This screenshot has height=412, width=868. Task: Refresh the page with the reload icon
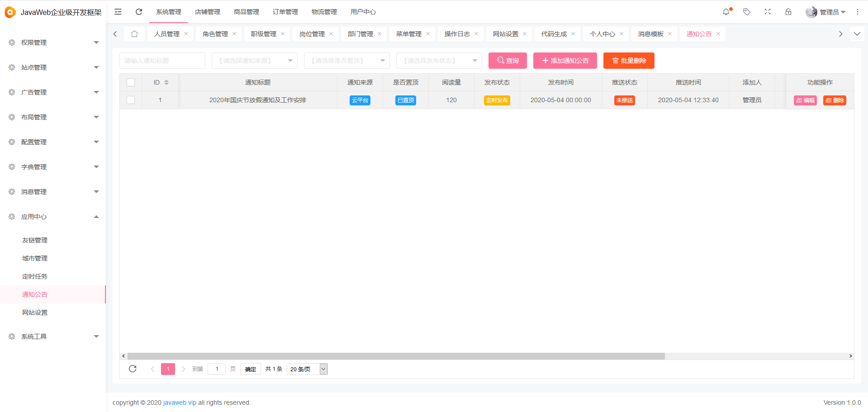point(138,12)
